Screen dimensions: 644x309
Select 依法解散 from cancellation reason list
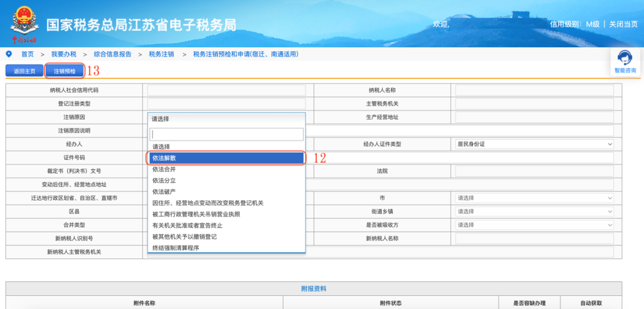(227, 158)
